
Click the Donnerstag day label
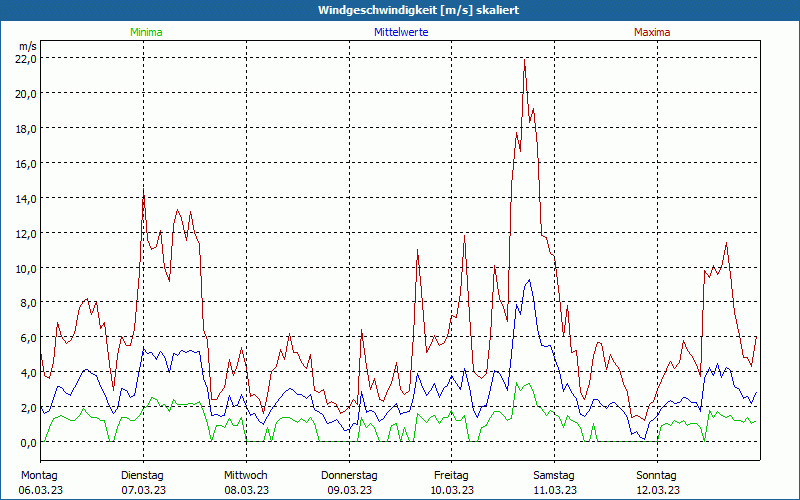point(349,476)
